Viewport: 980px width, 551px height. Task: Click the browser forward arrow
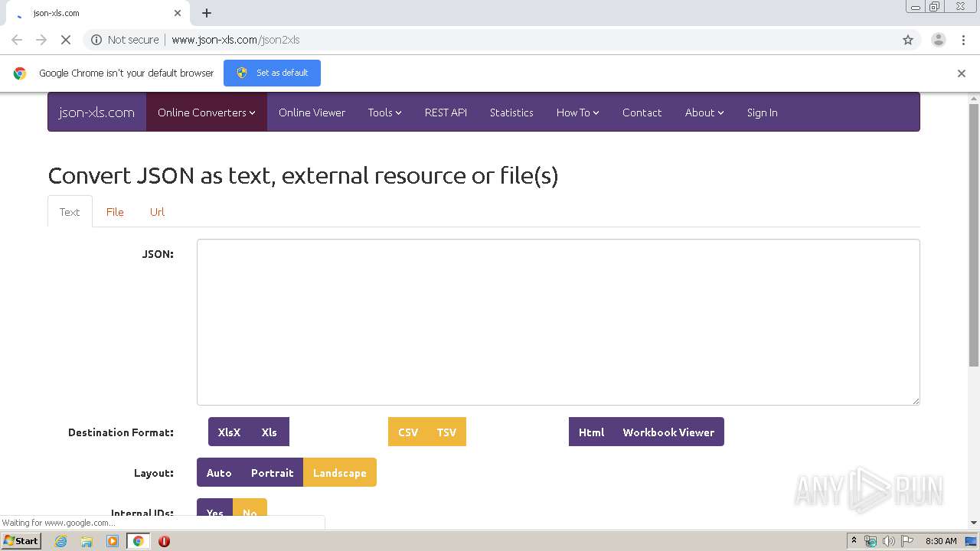[x=41, y=40]
